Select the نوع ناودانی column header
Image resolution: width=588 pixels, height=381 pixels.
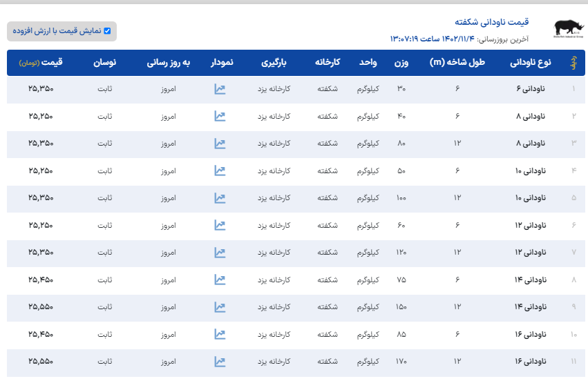tap(530, 63)
